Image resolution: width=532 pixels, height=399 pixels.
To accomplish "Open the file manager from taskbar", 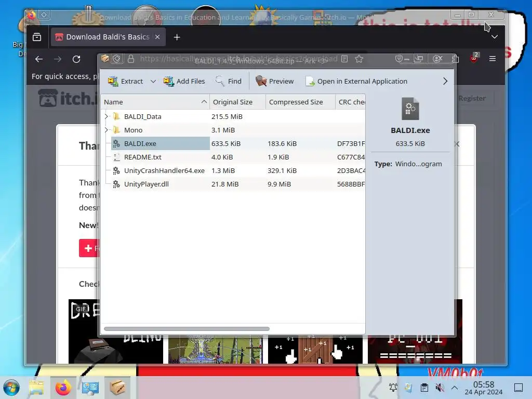I will pos(36,388).
